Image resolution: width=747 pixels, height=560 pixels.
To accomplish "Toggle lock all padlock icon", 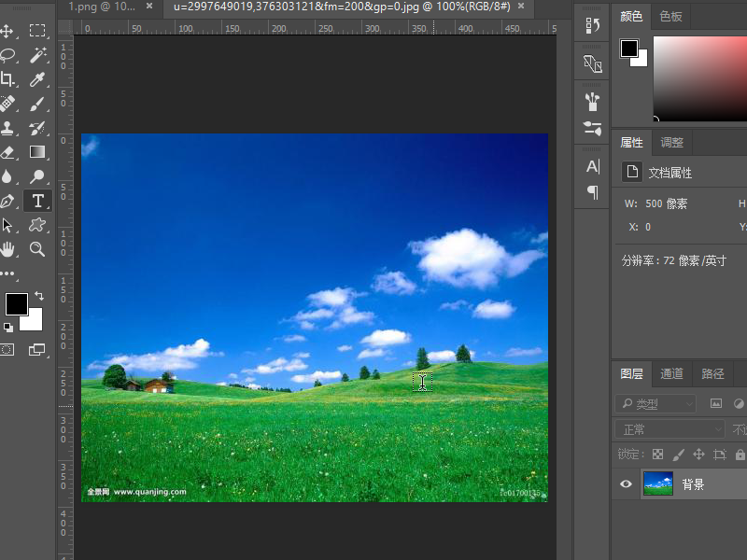I will (740, 454).
